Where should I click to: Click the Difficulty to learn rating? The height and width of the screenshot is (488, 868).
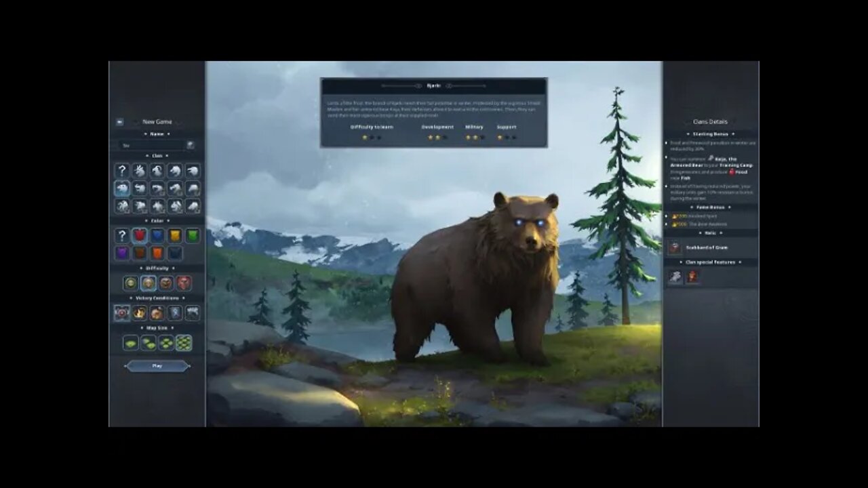pyautogui.click(x=372, y=137)
